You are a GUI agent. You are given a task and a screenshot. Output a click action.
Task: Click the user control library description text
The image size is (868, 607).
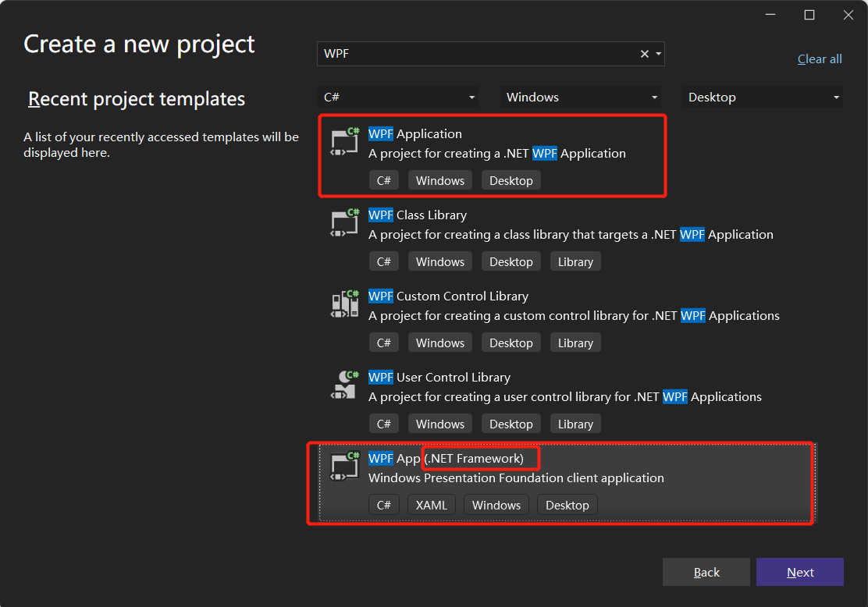click(565, 397)
